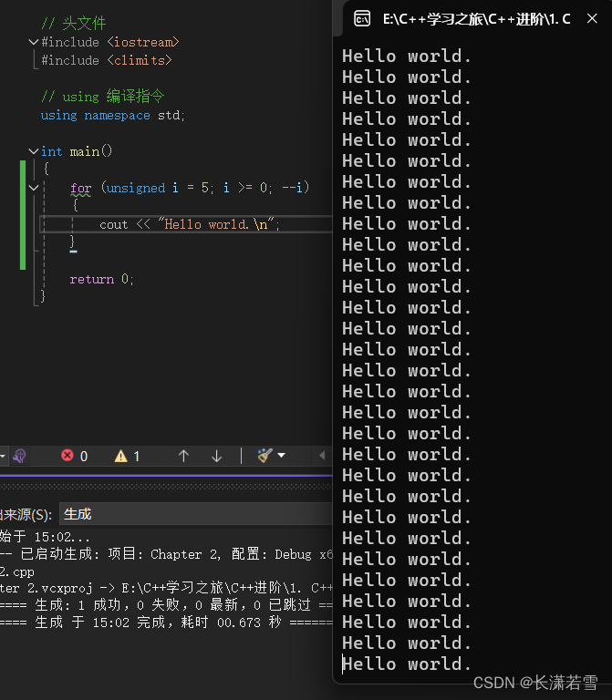The image size is (612, 700).
Task: Click the 'unsigned i = 5' declaration
Action: pyautogui.click(x=157, y=188)
